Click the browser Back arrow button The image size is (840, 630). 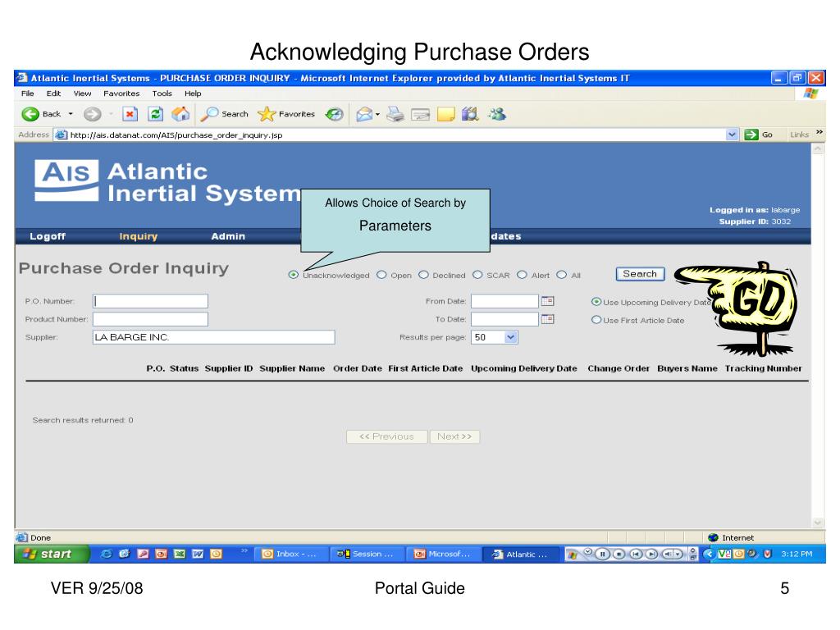(31, 114)
